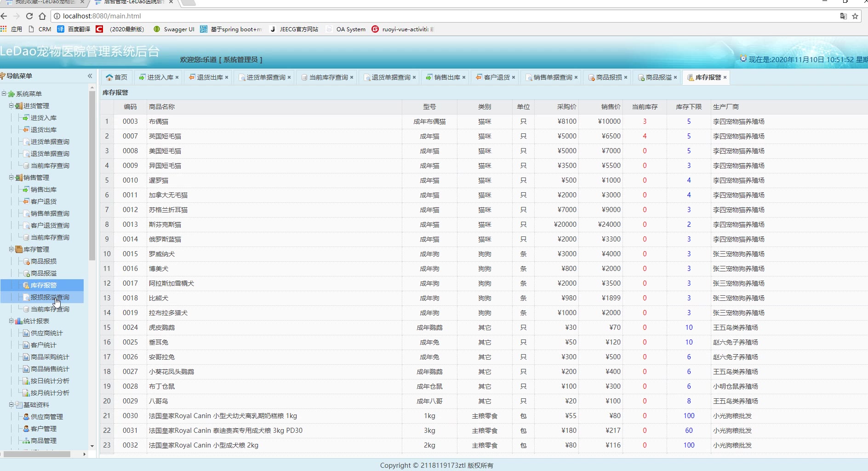Select 按日统计分析 from the menu tree
This screenshot has width=868, height=471.
coord(50,381)
